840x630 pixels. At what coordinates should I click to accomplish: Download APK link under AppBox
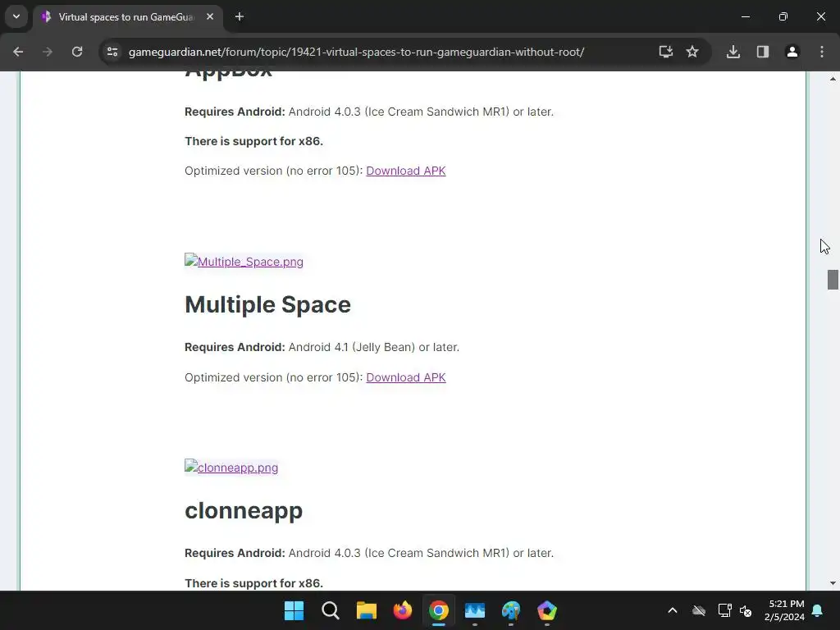[x=405, y=171]
